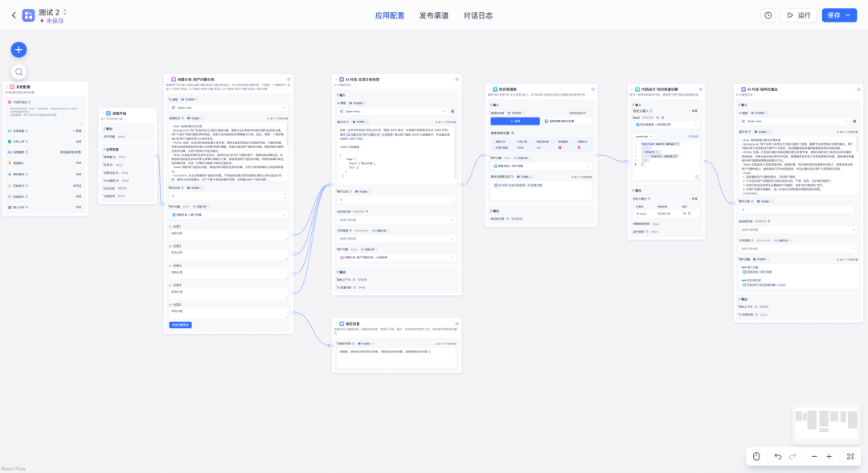Image resolution: width=868 pixels, height=473 pixels.
Task: Collapse the 系统配置 node with its chevron
Action: [7, 87]
